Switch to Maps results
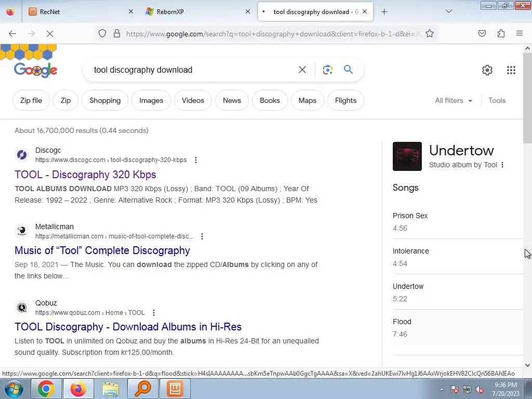Screen dimensions: 532x399 tap(308, 100)
